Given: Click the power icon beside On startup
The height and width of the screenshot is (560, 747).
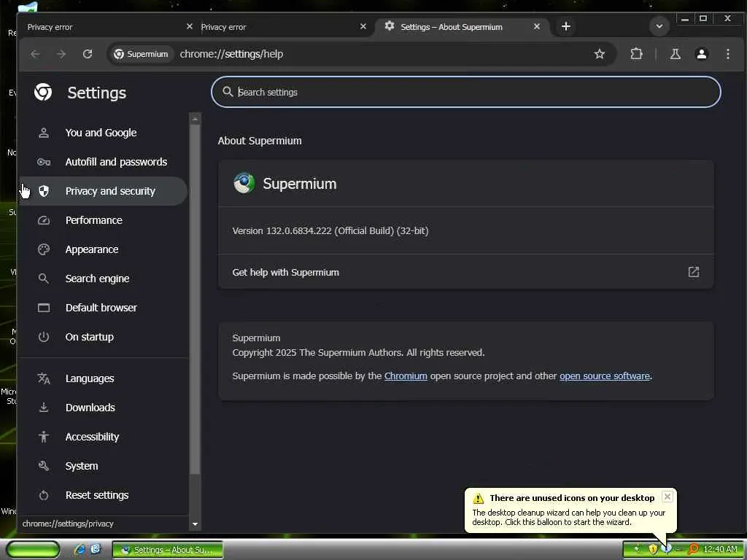Looking at the screenshot, I should point(43,337).
